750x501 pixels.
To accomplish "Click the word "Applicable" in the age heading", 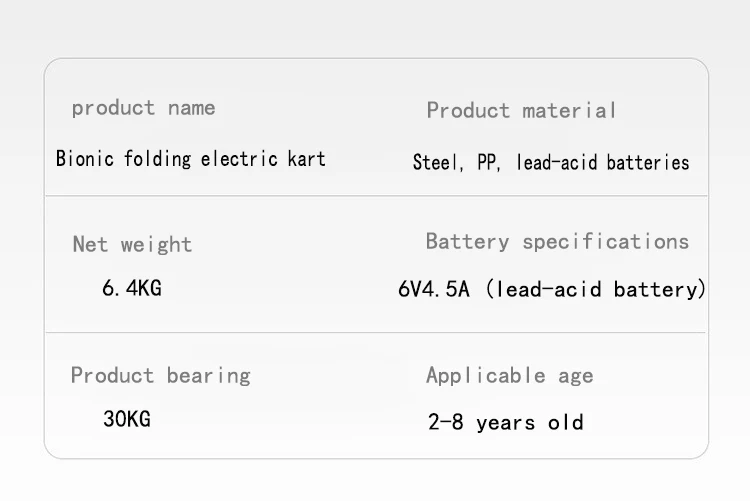I will [485, 376].
